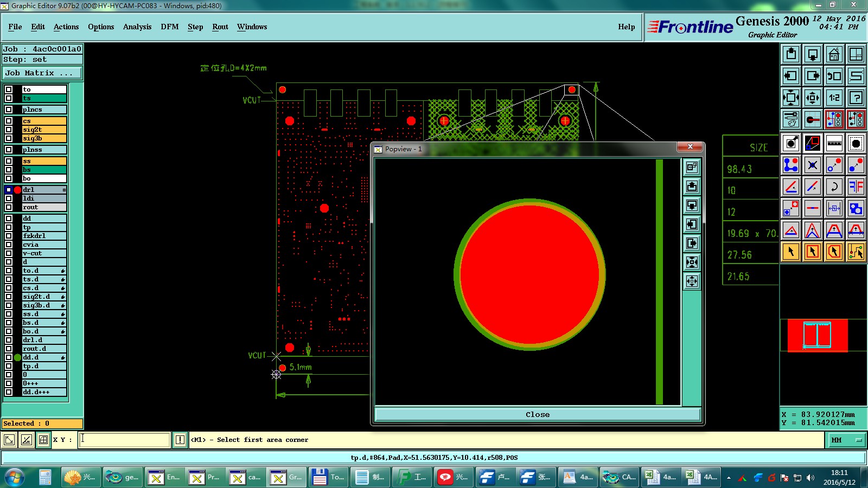This screenshot has height=488, width=868.
Task: Click the blue connected-dots tool icon
Action: [x=791, y=165]
